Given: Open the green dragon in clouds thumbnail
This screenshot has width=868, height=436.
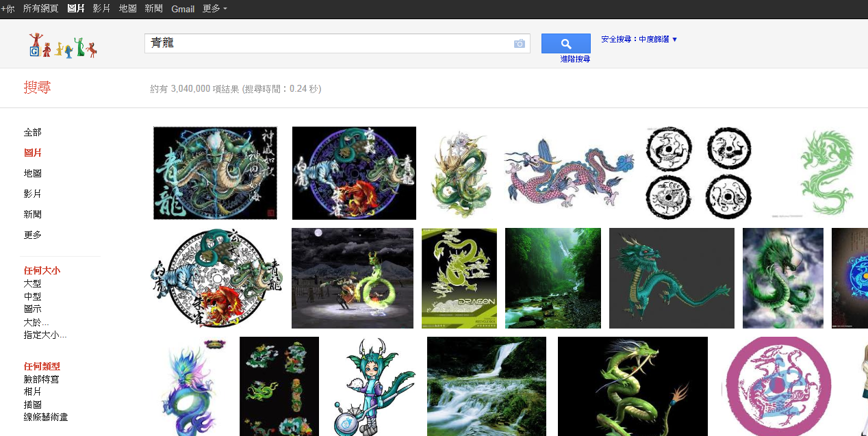Looking at the screenshot, I should (x=783, y=279).
